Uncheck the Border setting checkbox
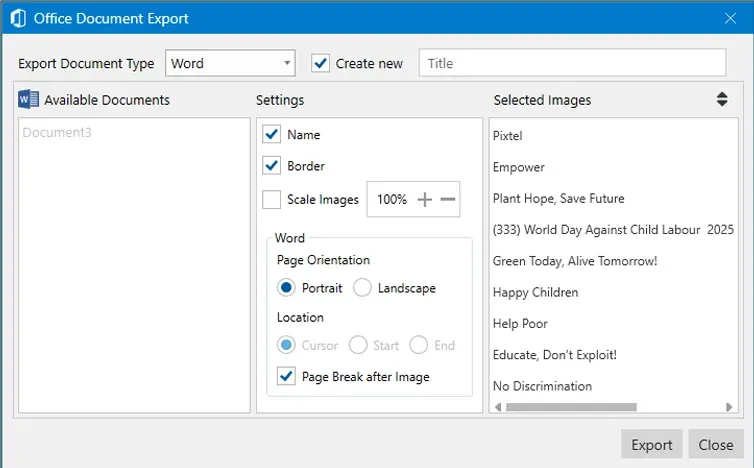This screenshot has width=754, height=468. 272,165
